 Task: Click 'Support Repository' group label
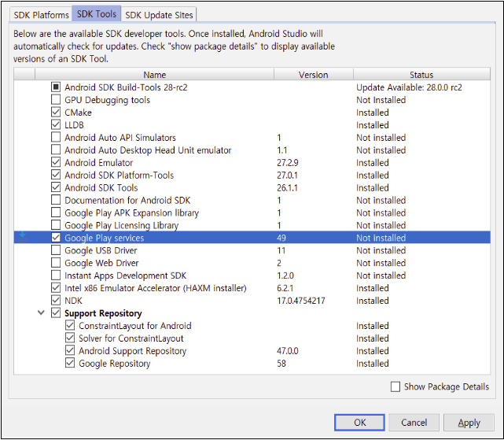point(103,313)
